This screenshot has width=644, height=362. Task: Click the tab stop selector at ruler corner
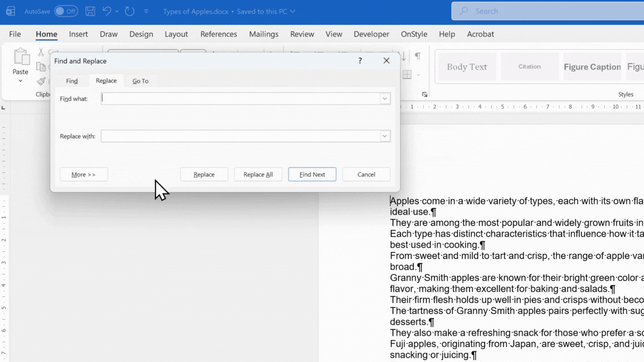(x=3, y=108)
